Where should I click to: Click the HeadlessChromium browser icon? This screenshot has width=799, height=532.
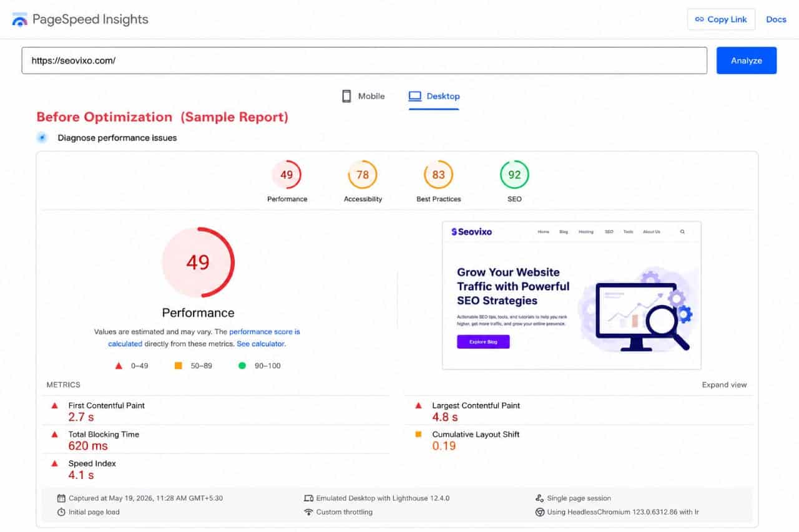point(540,512)
